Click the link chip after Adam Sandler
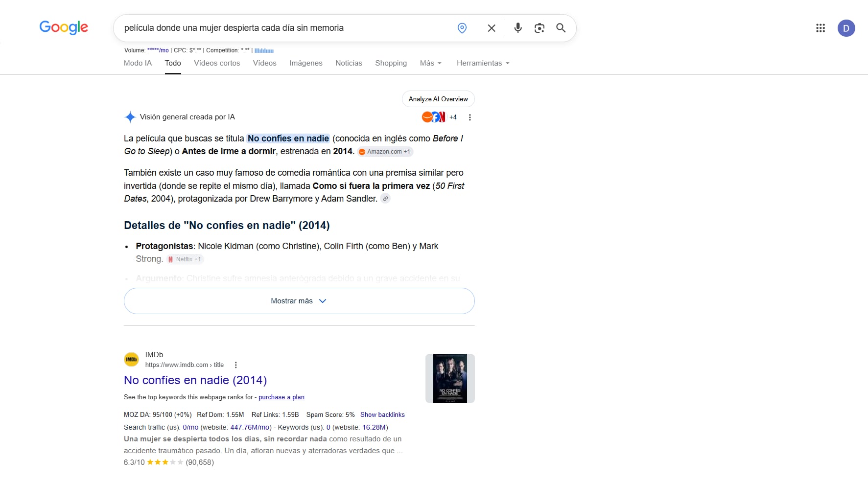Image resolution: width=868 pixels, height=481 pixels. 386,199
